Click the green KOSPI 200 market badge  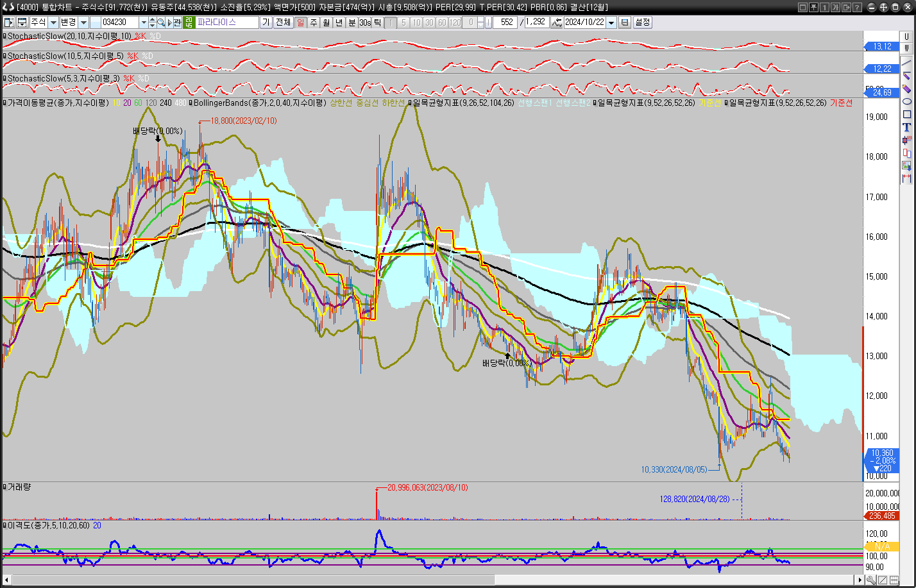[189, 22]
